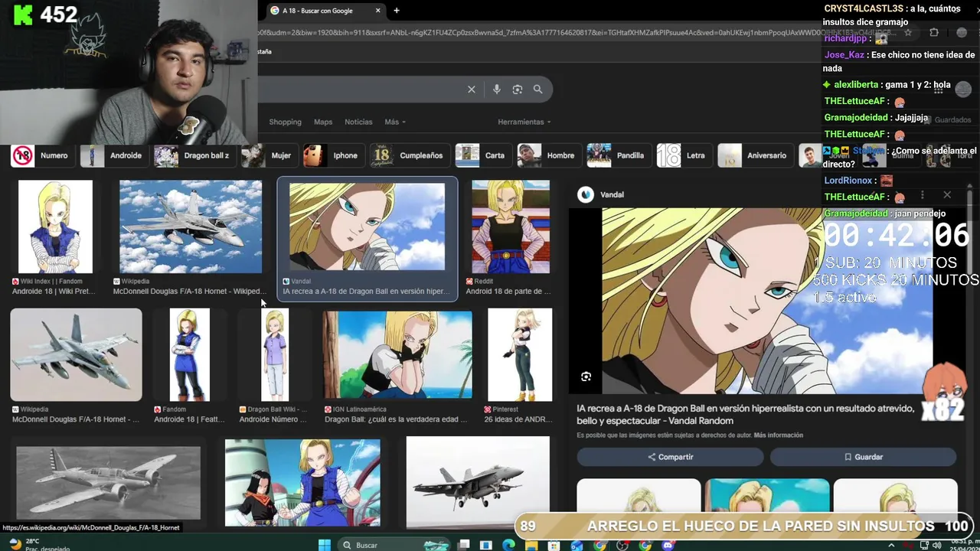This screenshot has height=551, width=980.
Task: Clear the Google search box text
Action: click(472, 90)
